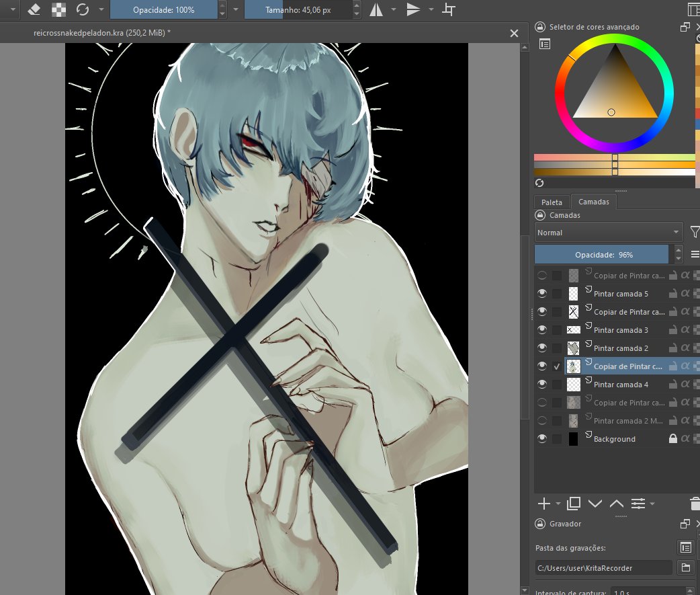Expand the dropdown next to the reload preset icon
700x595 pixels.
pos(101,9)
